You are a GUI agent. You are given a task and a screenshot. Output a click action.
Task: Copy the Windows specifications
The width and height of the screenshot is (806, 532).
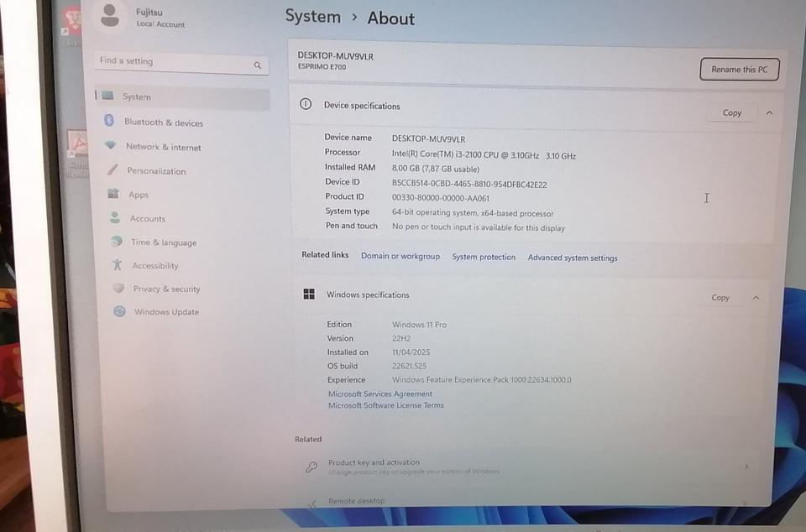[720, 298]
